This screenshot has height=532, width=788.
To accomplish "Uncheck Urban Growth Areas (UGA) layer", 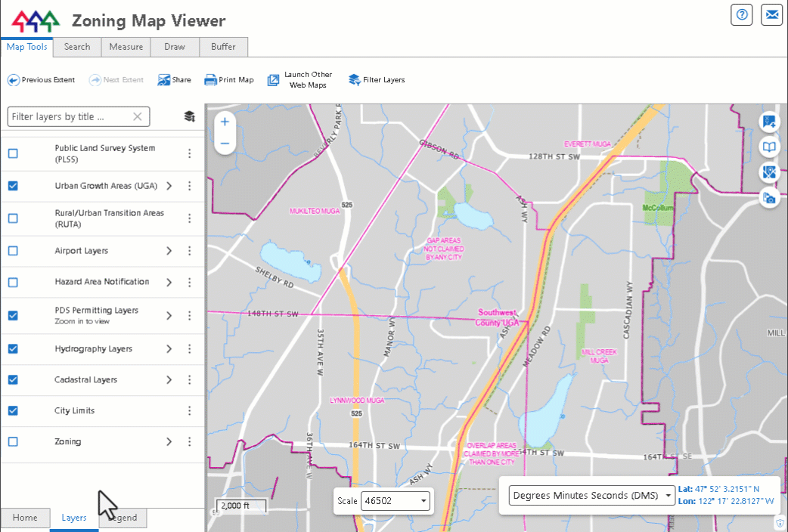I will pos(13,186).
